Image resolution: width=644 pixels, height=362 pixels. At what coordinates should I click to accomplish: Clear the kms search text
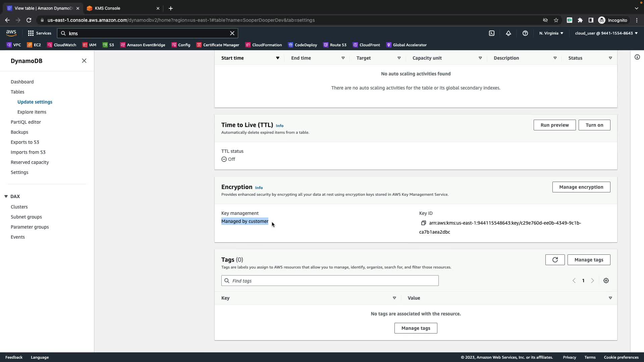232,33
